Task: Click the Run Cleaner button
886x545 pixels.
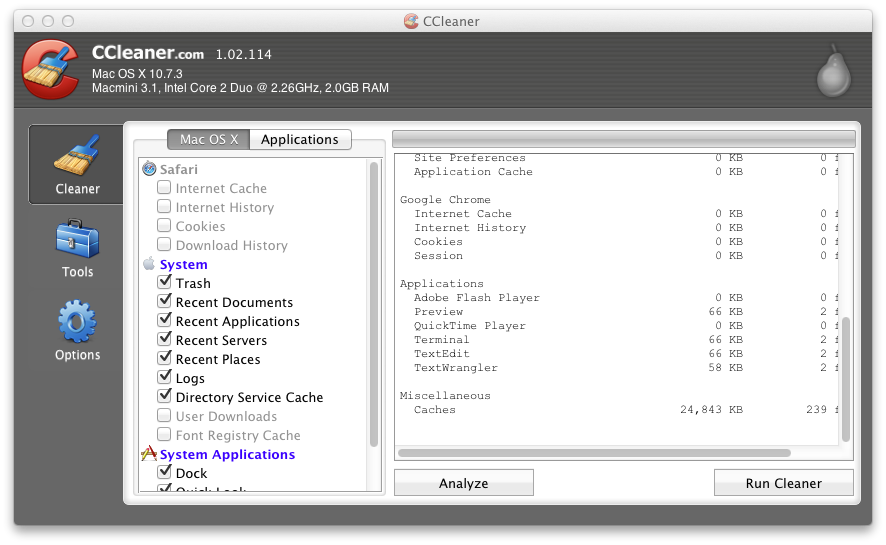Action: pos(783,483)
